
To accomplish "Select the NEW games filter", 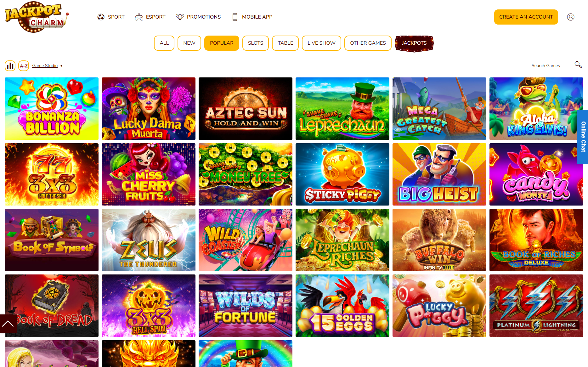I will (x=189, y=43).
